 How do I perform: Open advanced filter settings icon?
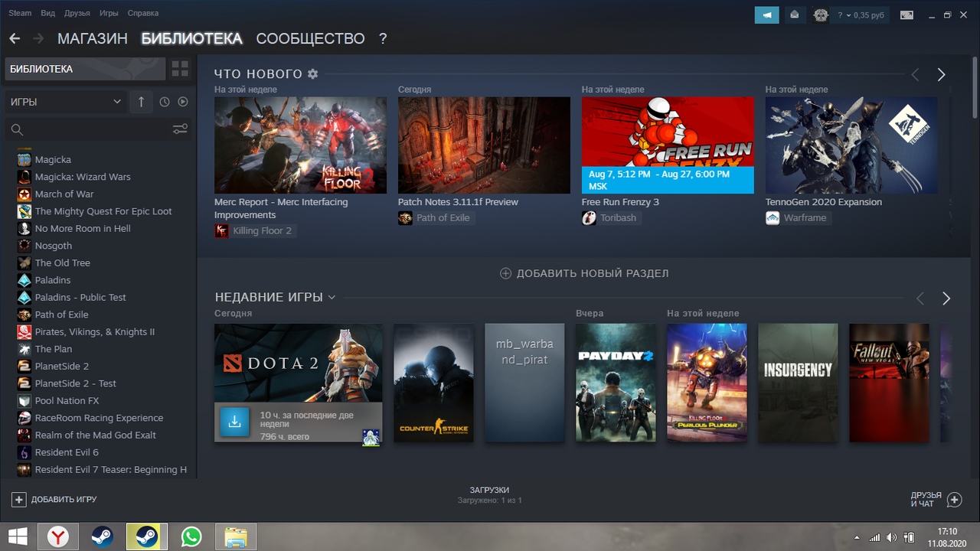[x=180, y=129]
